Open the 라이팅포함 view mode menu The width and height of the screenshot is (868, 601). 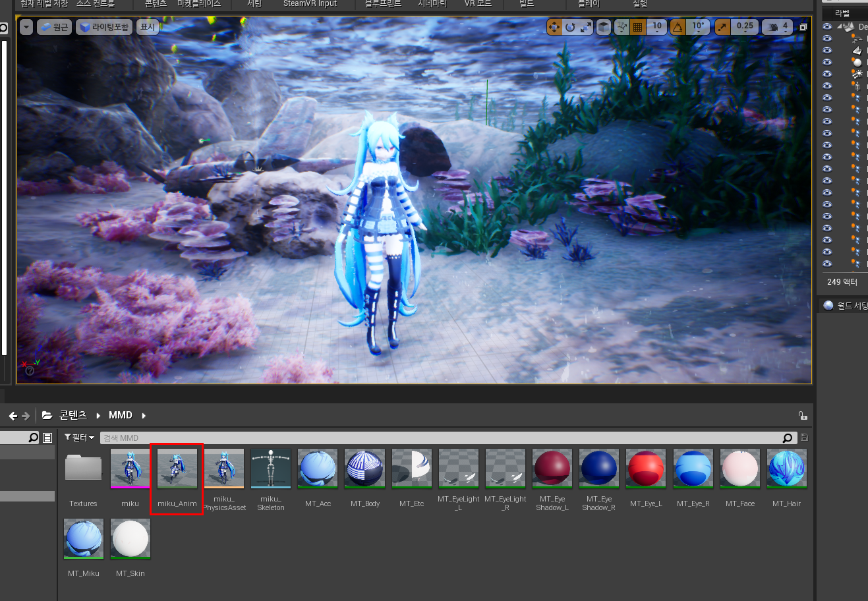(x=103, y=27)
